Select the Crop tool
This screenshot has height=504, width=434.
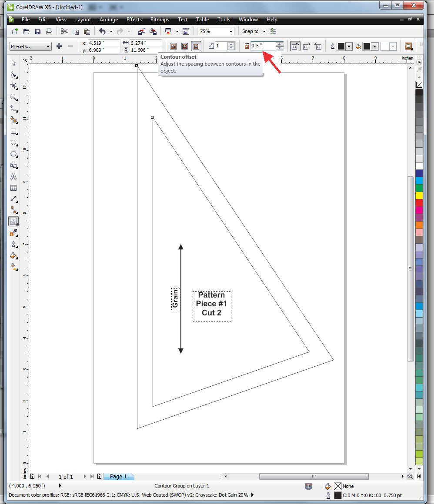coord(13,86)
